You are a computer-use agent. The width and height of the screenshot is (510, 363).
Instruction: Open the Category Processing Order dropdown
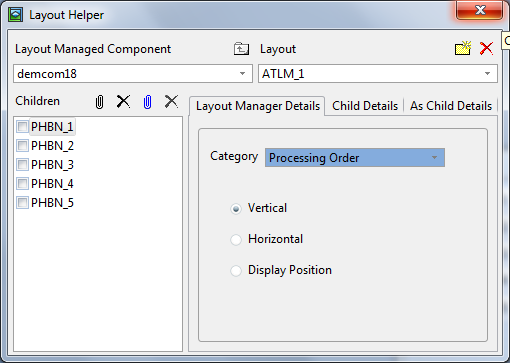point(355,158)
